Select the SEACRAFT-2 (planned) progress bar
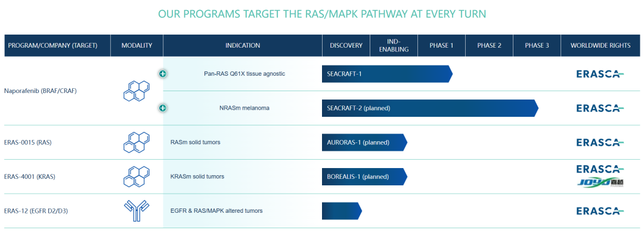 point(430,108)
